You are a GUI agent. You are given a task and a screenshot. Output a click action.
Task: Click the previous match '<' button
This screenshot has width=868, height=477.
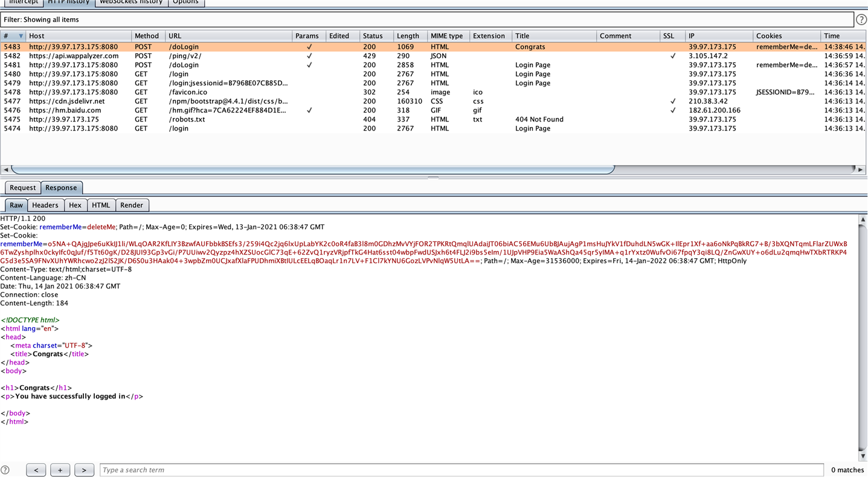(36, 470)
